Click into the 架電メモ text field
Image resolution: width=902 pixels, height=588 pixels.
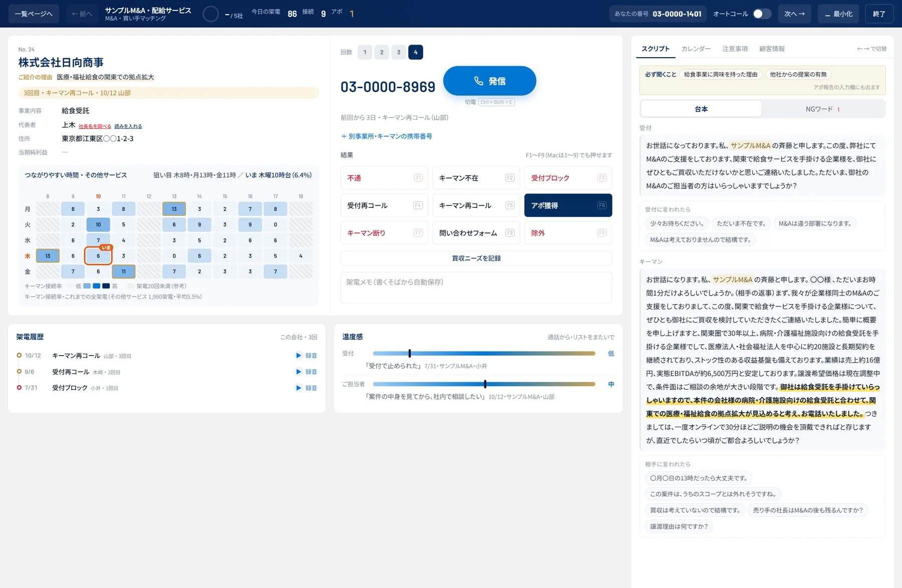pos(476,288)
